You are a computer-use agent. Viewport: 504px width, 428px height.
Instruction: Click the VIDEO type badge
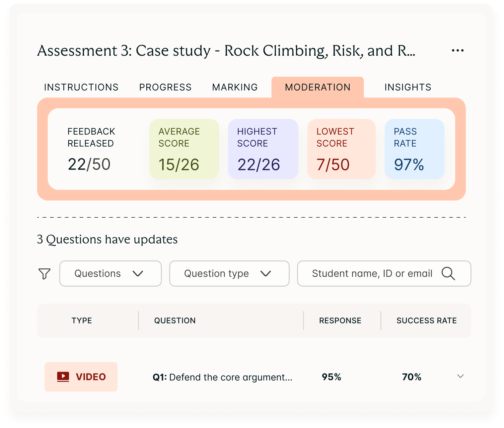[x=81, y=377]
